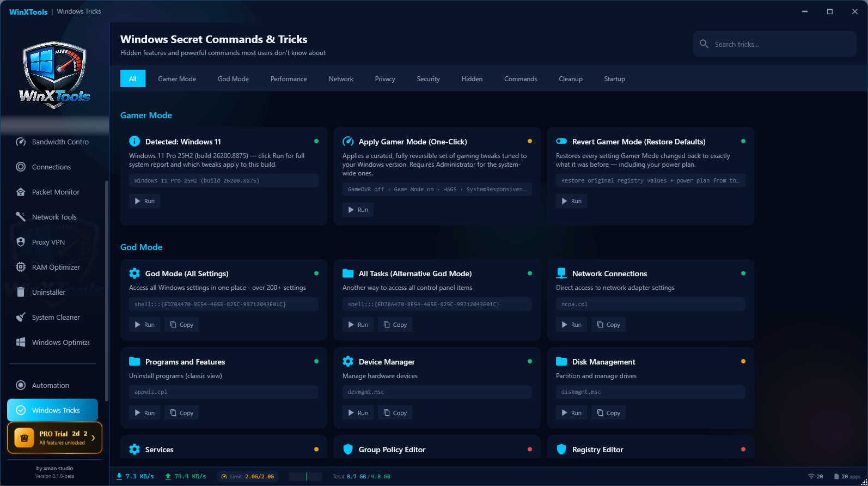Copy the Device Manager command

[395, 413]
